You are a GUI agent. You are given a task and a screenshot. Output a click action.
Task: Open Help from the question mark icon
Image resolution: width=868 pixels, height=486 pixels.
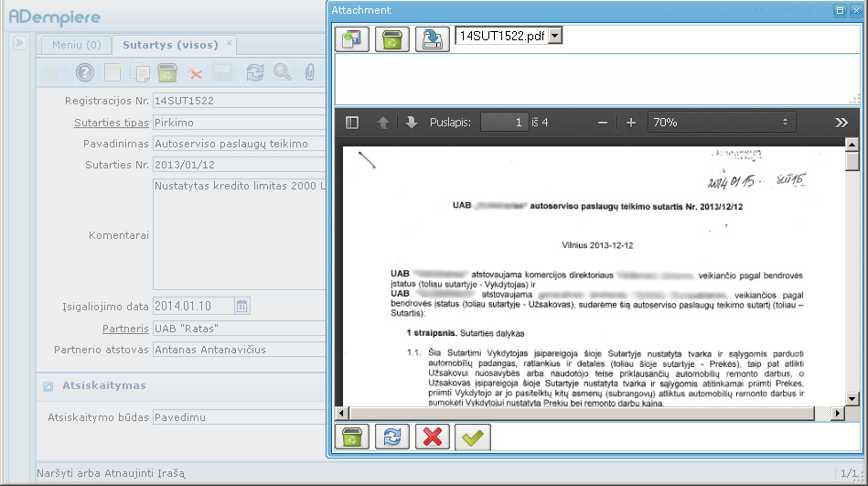(85, 72)
